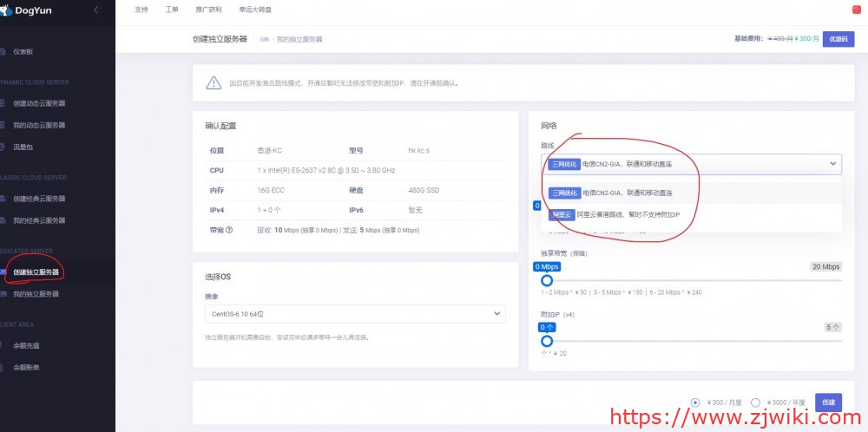
Task: Click the 暂无 IPv6 value
Action: [415, 210]
